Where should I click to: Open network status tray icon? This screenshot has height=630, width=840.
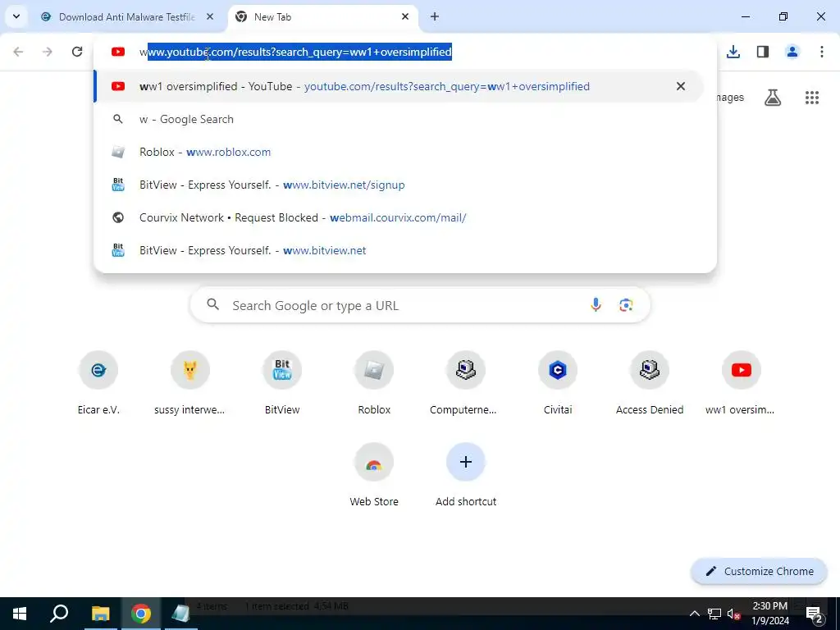click(x=714, y=614)
